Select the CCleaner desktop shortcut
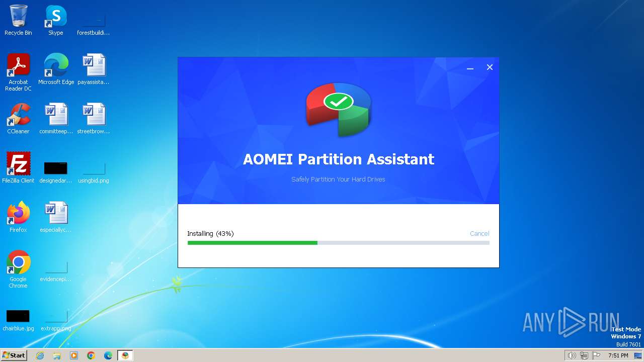 tap(18, 119)
